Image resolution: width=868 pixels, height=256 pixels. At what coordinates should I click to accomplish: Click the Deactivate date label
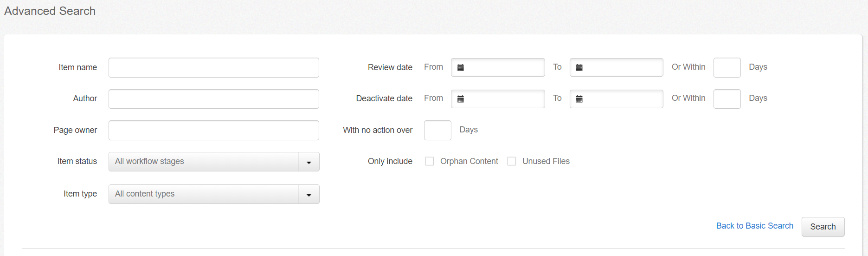[x=384, y=98]
